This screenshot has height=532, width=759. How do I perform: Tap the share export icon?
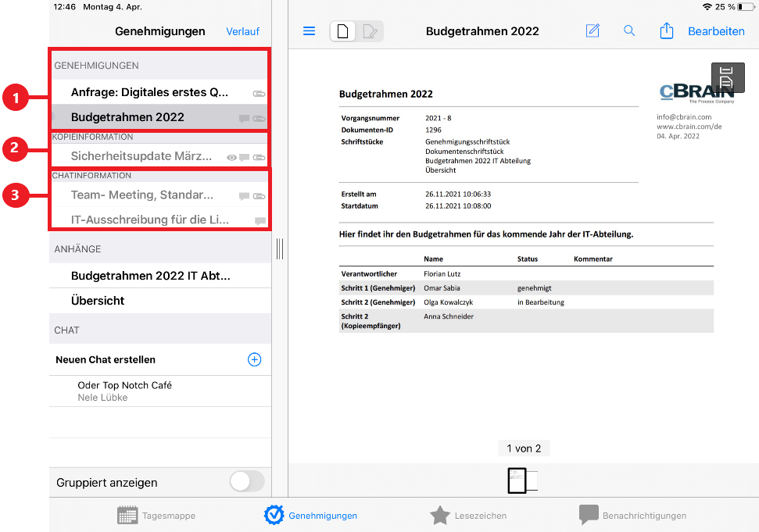[666, 31]
